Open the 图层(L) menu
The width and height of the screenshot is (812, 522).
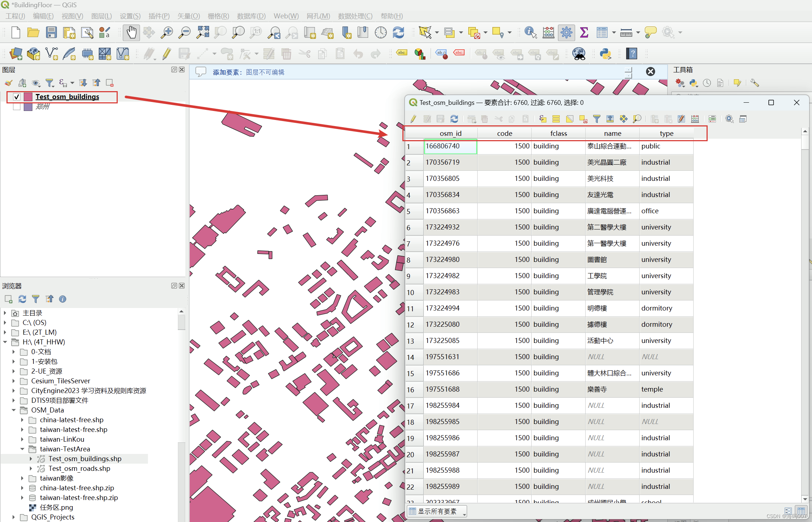tap(101, 16)
